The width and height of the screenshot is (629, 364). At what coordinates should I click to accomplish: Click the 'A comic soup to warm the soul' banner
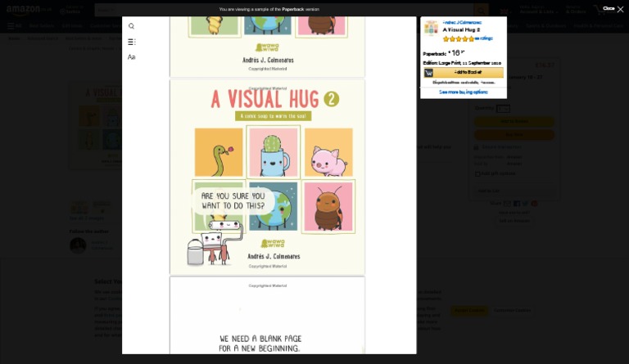click(x=274, y=116)
